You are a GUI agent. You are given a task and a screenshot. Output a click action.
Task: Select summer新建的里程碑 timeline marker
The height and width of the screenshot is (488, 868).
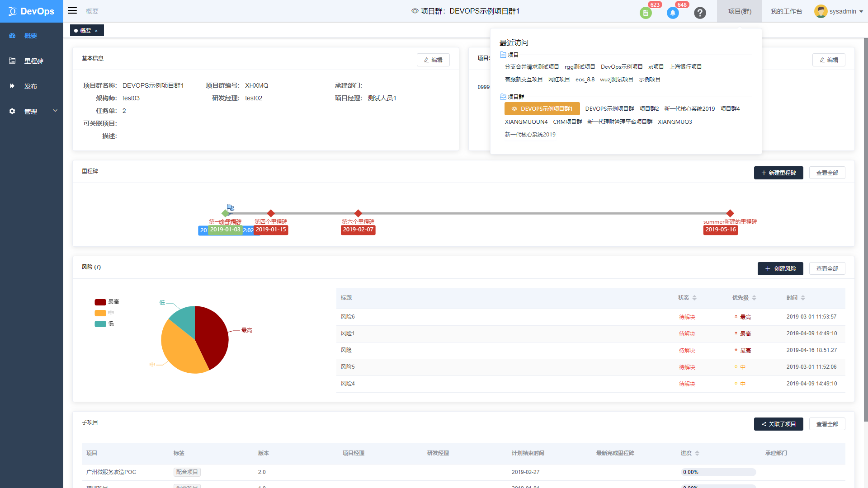point(730,213)
